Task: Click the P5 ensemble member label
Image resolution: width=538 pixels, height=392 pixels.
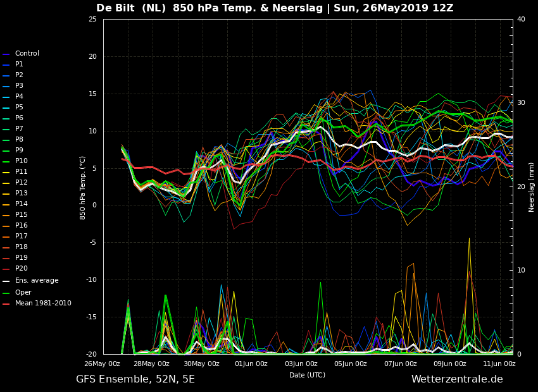Action: pos(19,107)
